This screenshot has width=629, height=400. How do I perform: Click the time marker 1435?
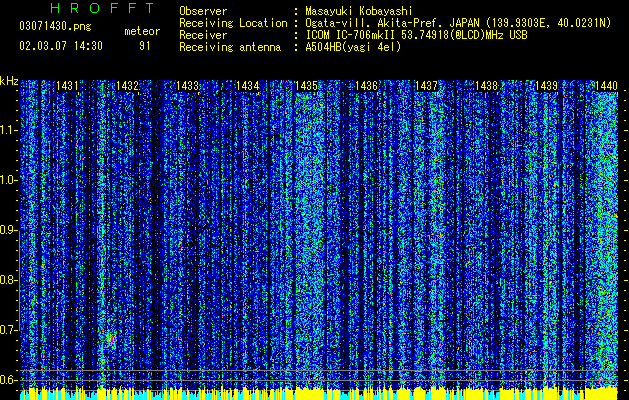[306, 86]
